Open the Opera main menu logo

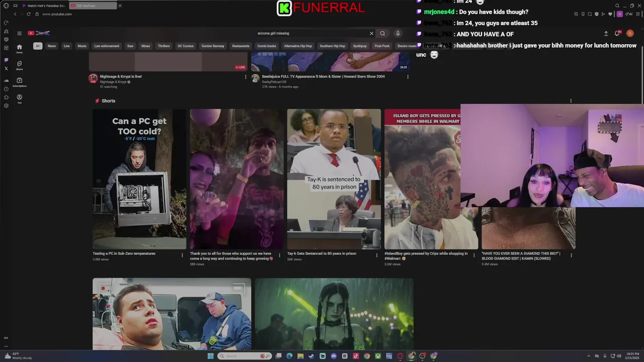point(6,6)
